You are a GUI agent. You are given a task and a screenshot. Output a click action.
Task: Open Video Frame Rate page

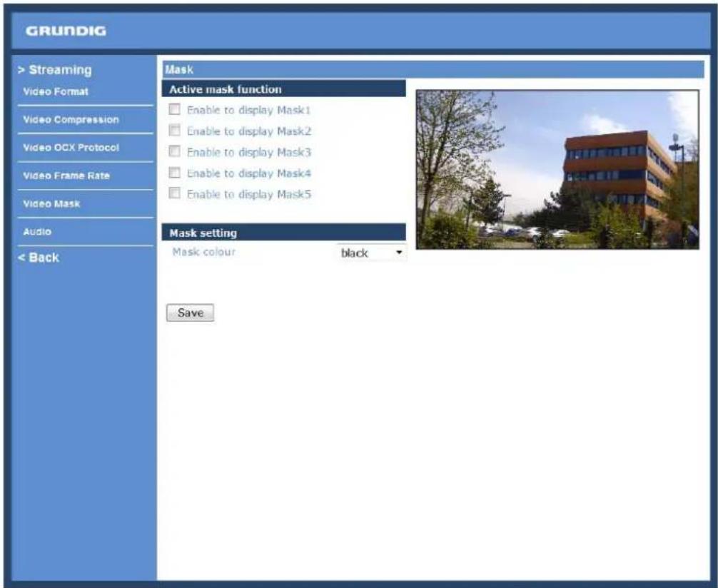[66, 176]
